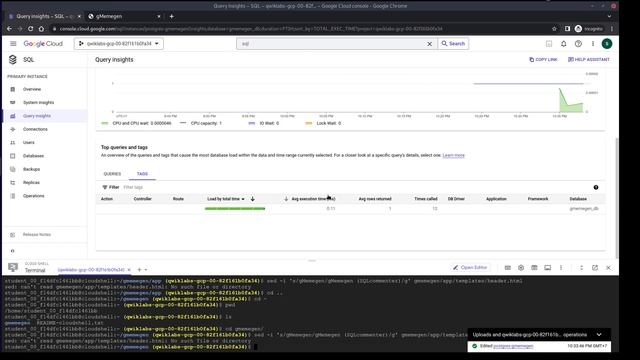The image size is (640, 360).
Task: Collapse the sidebar with bottom chevron
Action: (x=13, y=251)
